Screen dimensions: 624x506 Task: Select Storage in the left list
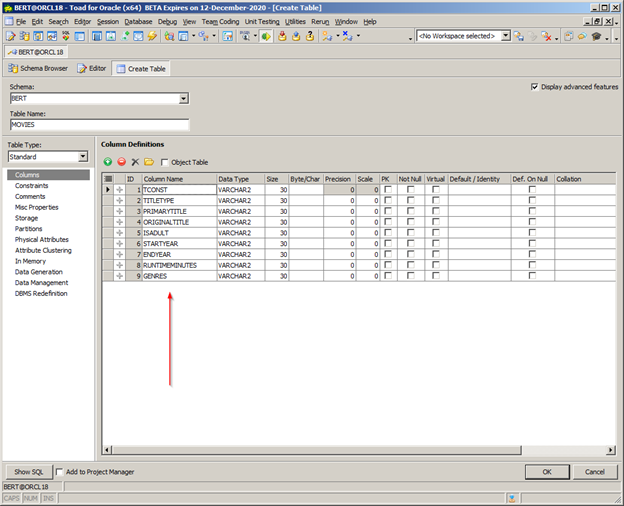tap(26, 218)
